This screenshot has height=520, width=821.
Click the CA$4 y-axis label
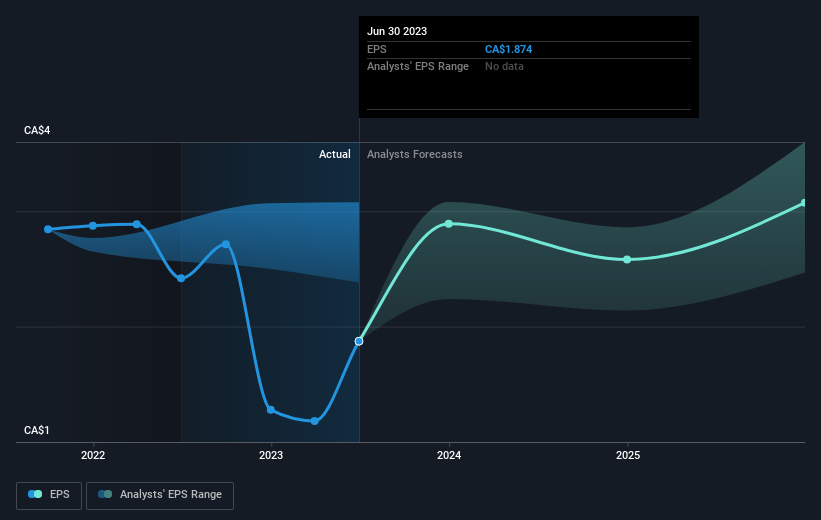click(37, 130)
